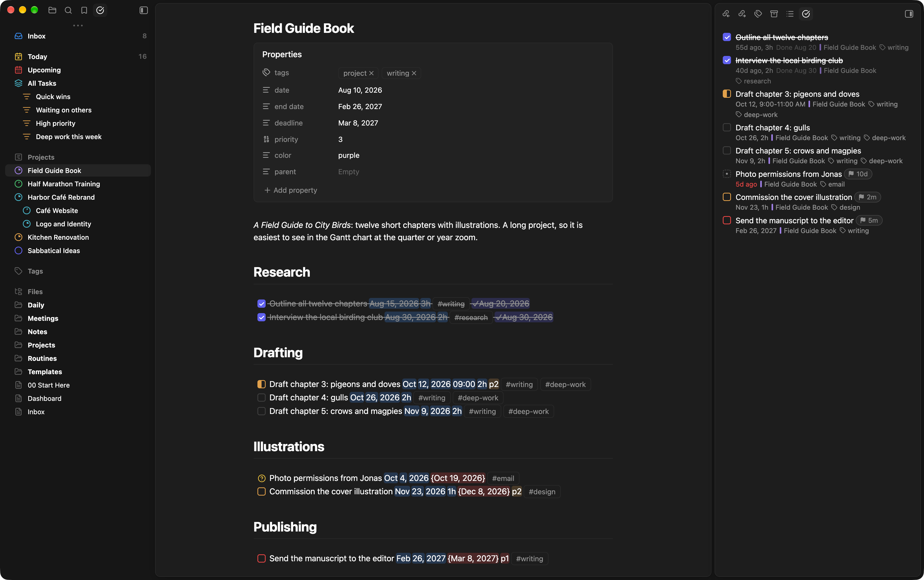Toggle the right sidebar collapse icon
This screenshot has width=924, height=580.
point(909,14)
